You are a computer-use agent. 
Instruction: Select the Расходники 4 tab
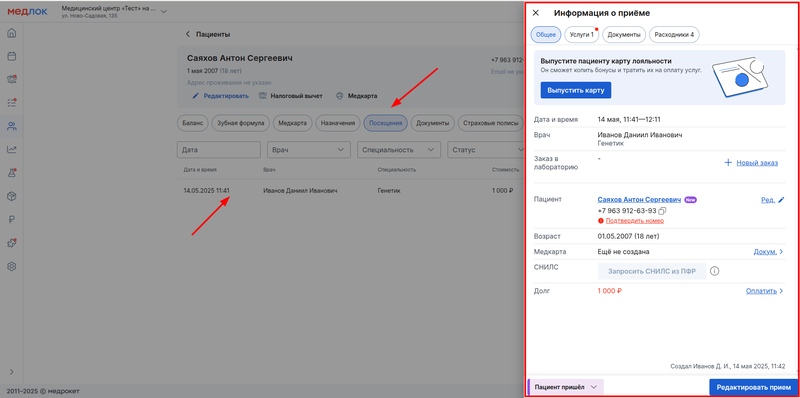(x=674, y=34)
